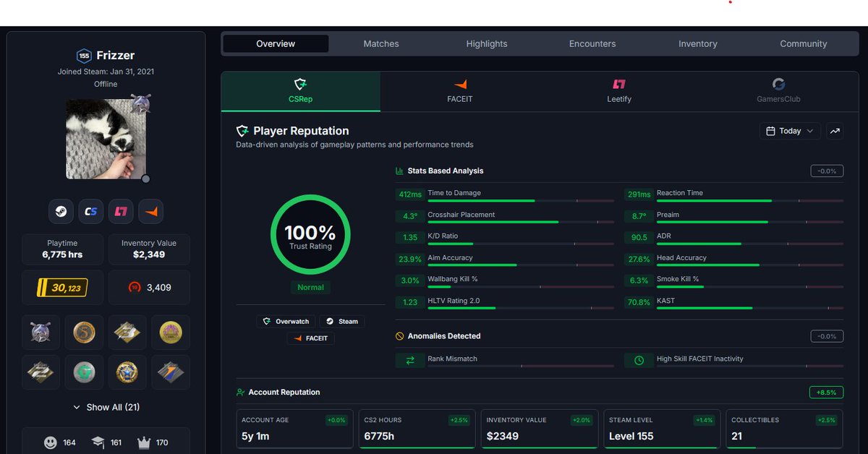Open the Highlights tab
This screenshot has width=868, height=454.
(487, 44)
